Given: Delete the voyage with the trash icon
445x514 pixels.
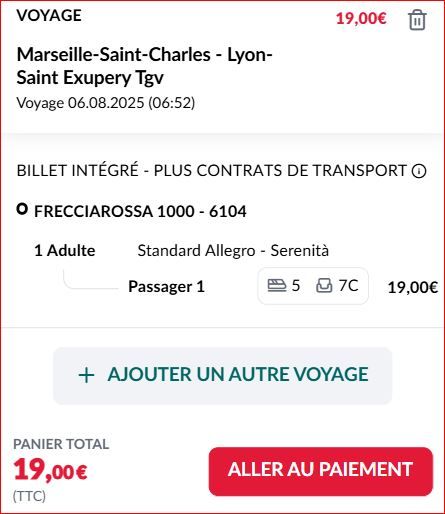Looking at the screenshot, I should [x=417, y=20].
